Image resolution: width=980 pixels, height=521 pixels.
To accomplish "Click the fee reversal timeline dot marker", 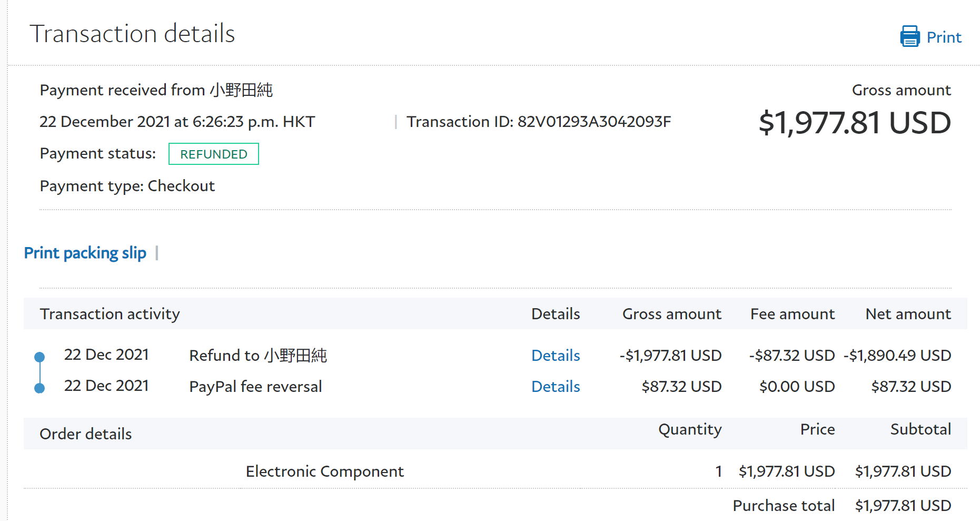I will point(39,388).
